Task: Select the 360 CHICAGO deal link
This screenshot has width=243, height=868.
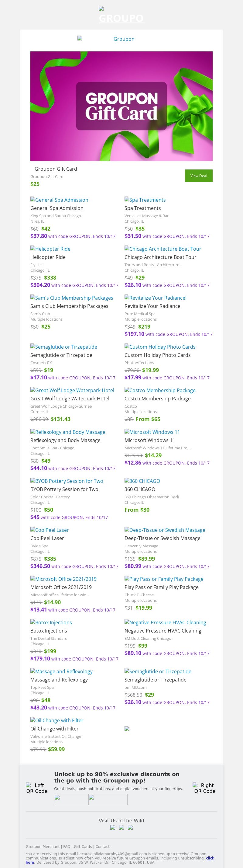Action: pos(142,481)
